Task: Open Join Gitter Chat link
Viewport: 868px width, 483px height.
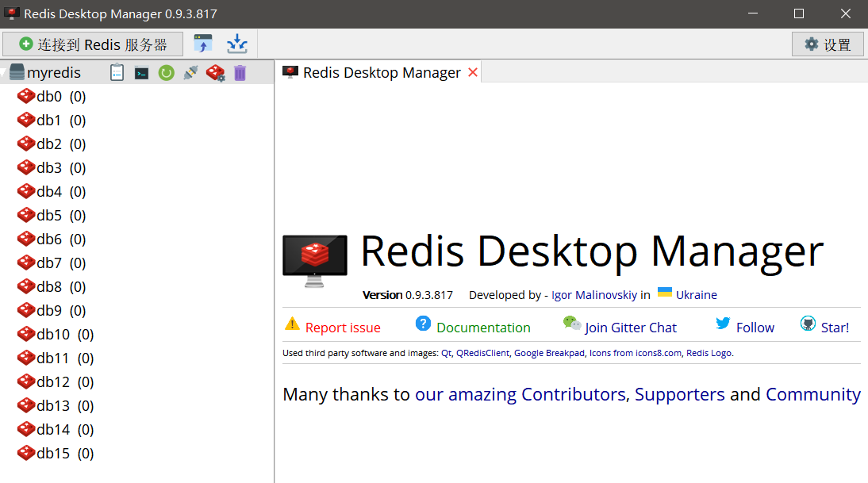Action: [631, 328]
